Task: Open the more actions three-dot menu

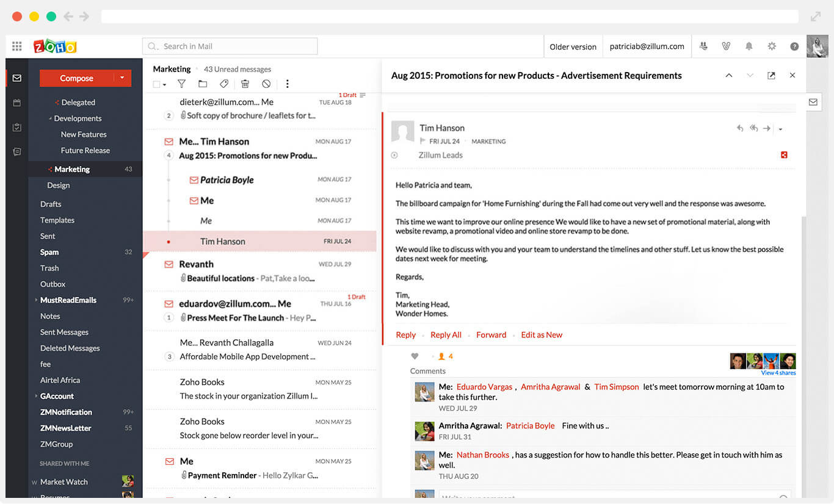Action: point(287,84)
